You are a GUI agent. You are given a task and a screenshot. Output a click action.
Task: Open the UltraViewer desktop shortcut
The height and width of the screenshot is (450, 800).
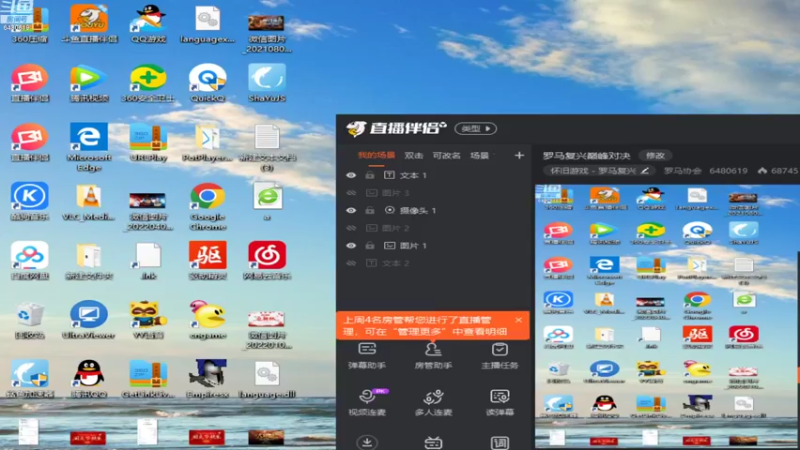click(x=89, y=320)
